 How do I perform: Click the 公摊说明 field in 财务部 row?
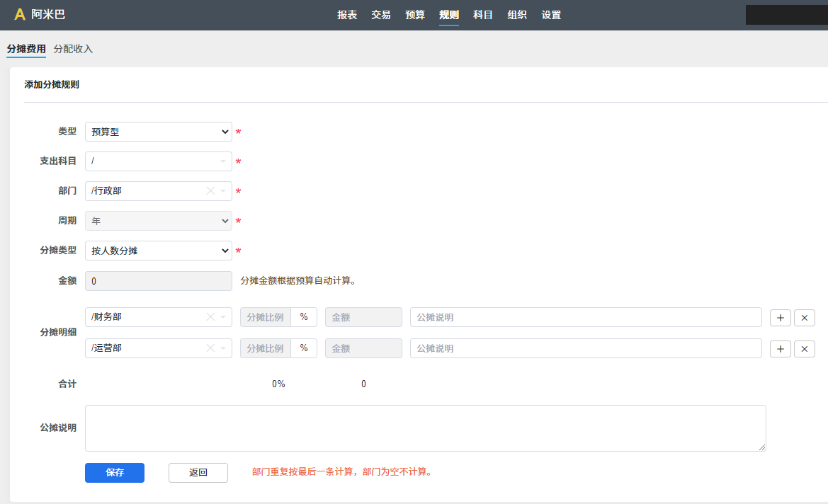coord(586,317)
